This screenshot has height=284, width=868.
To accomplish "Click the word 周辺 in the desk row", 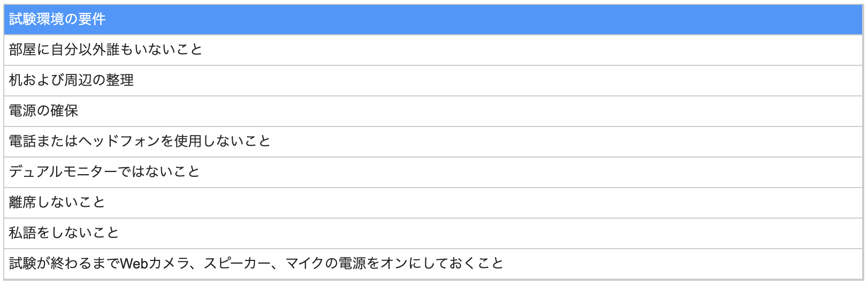I will [78, 80].
